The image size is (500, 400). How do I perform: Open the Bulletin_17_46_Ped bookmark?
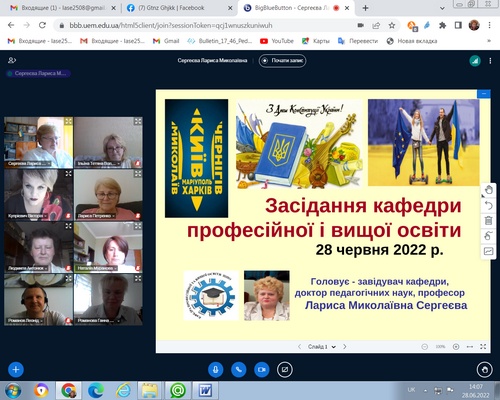[220, 41]
